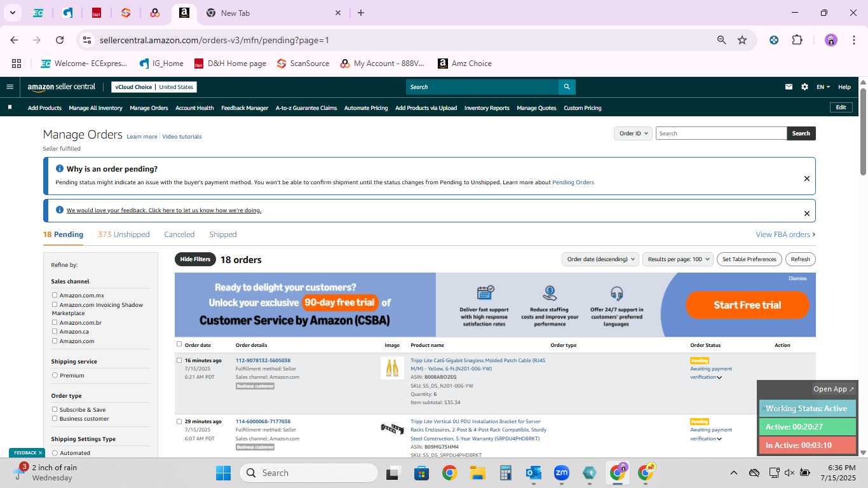Click the Windows Start button
868x488 pixels.
point(223,473)
